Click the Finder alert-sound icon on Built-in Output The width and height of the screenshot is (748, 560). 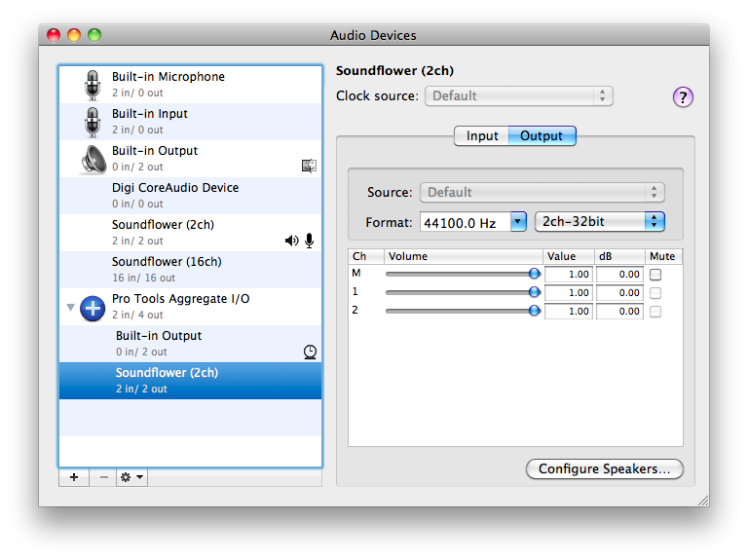(309, 166)
